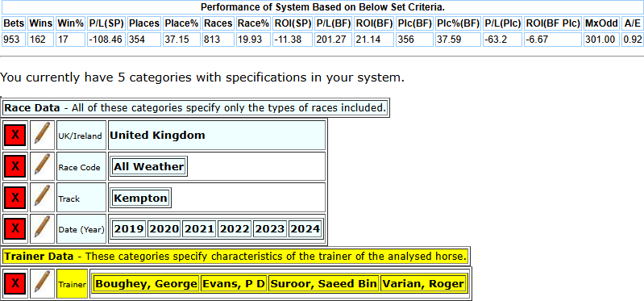Click the Bets value 953

click(14, 40)
